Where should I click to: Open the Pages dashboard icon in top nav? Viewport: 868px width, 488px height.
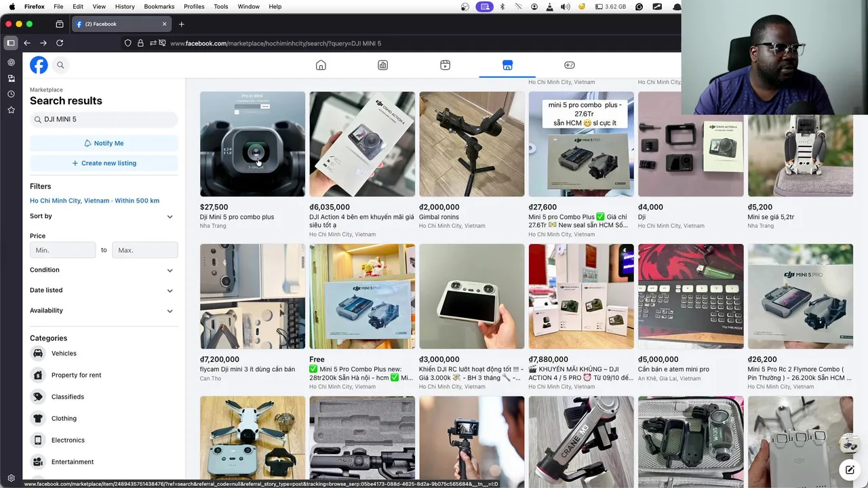click(383, 65)
